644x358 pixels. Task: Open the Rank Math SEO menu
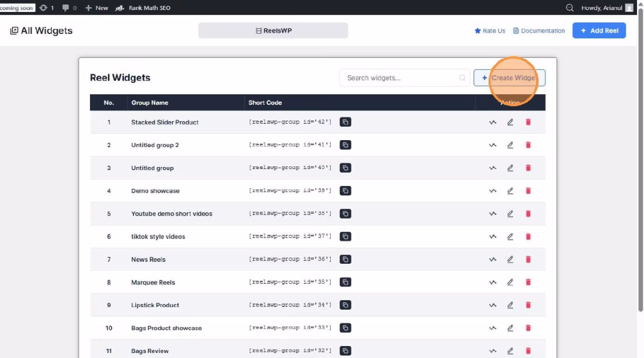point(143,8)
